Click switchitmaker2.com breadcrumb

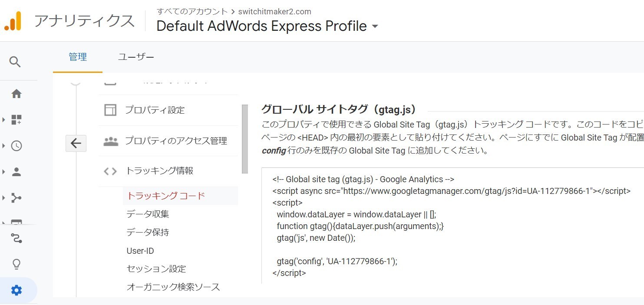pos(274,11)
